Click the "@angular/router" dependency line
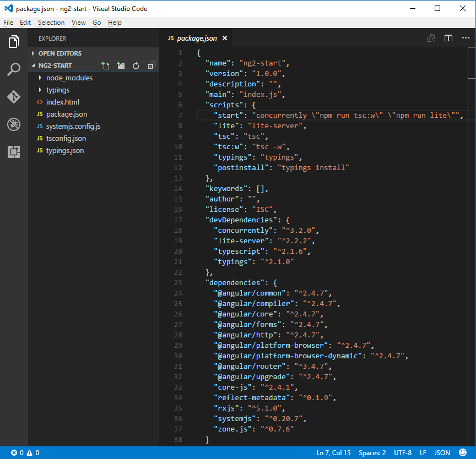476x459 pixels. (272, 366)
